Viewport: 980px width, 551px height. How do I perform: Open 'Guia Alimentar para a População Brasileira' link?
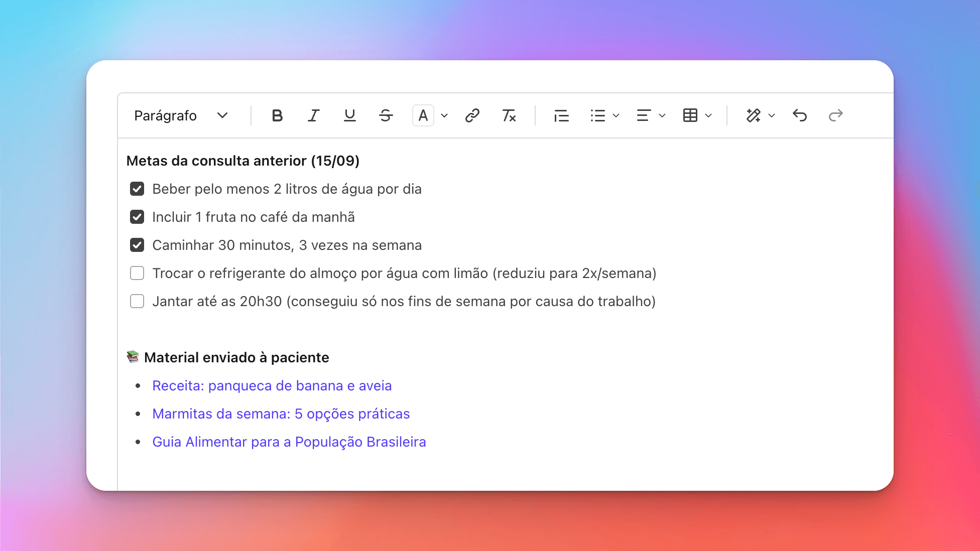point(289,442)
